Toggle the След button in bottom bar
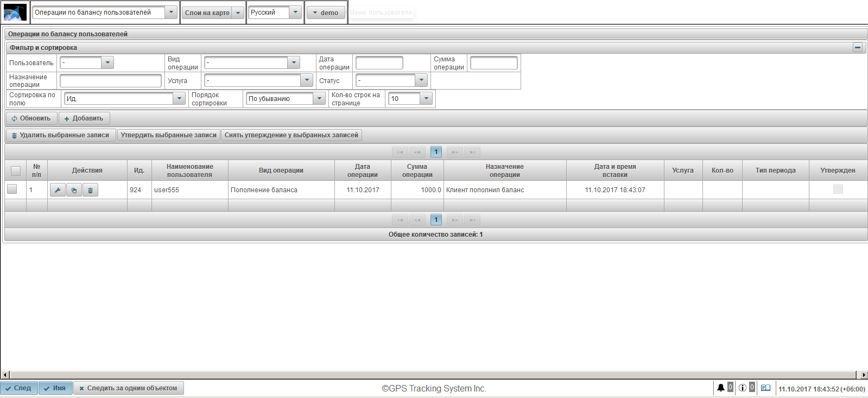 pos(19,388)
